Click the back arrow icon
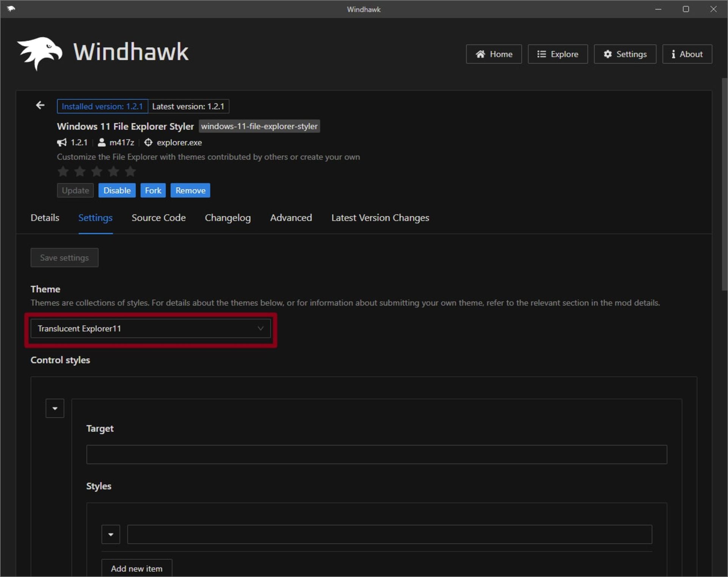Image resolution: width=728 pixels, height=577 pixels. (40, 105)
